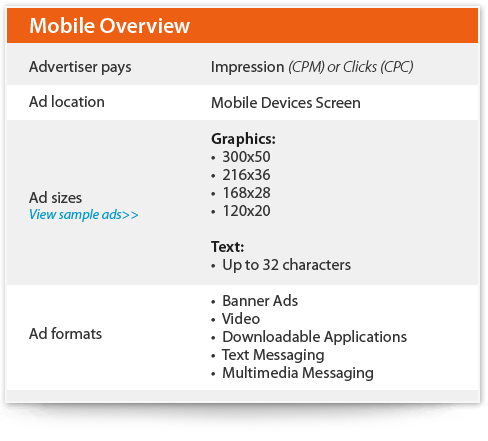Open the View sample ads link
The width and height of the screenshot is (488, 441).
point(84,215)
